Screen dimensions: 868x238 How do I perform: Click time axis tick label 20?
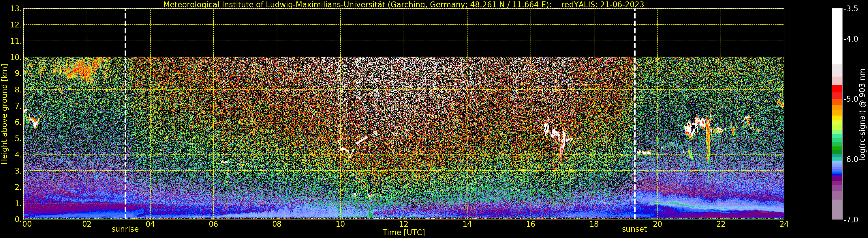click(657, 224)
